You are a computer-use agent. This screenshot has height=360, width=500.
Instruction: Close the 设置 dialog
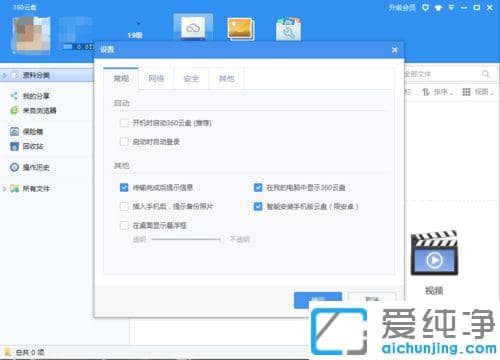tap(395, 50)
